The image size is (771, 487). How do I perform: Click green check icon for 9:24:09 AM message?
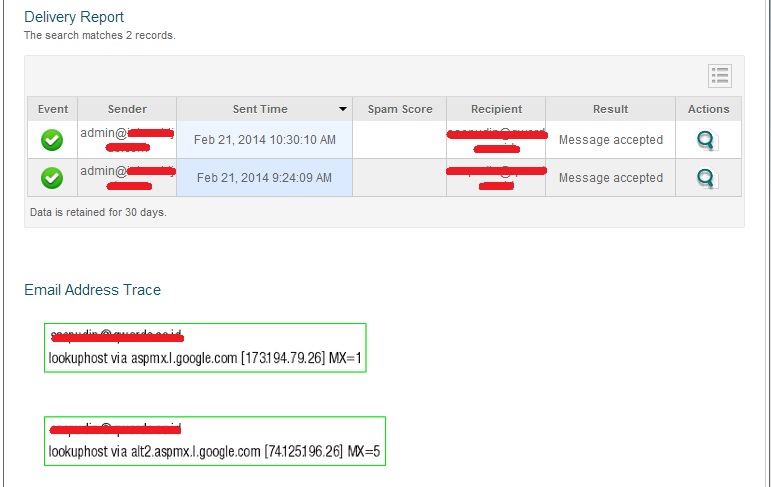coord(52,178)
